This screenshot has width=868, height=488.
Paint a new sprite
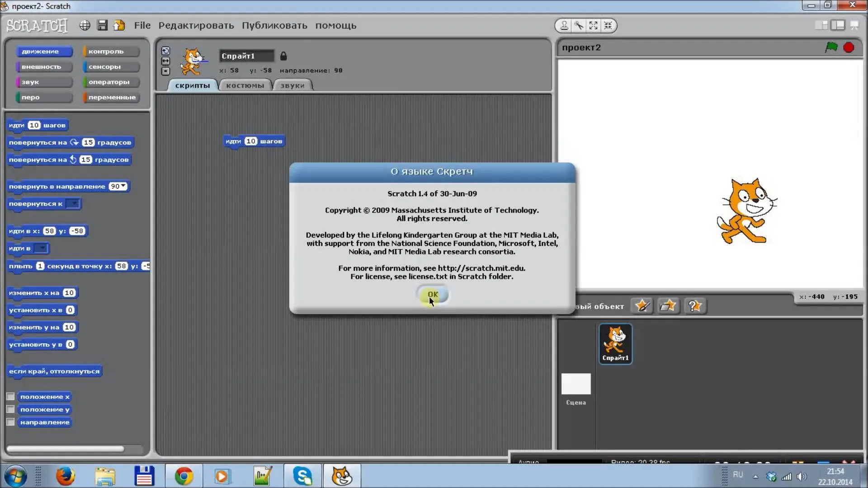[642, 306]
